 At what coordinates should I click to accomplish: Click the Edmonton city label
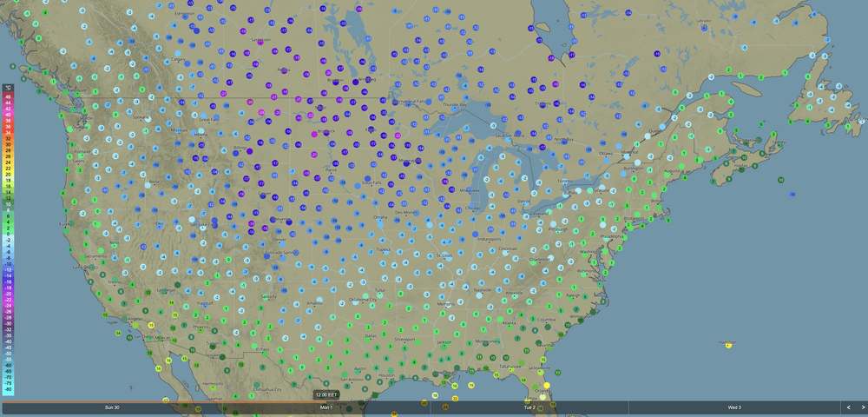click(184, 13)
